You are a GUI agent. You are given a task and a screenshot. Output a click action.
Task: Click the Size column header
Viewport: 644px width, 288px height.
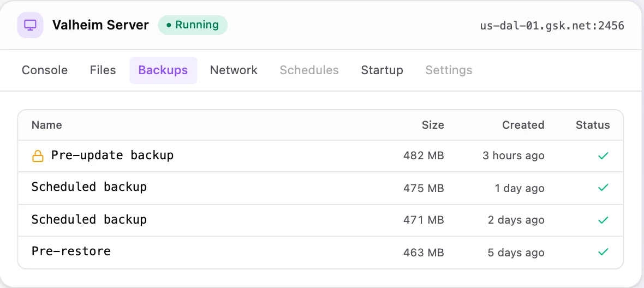(x=433, y=125)
